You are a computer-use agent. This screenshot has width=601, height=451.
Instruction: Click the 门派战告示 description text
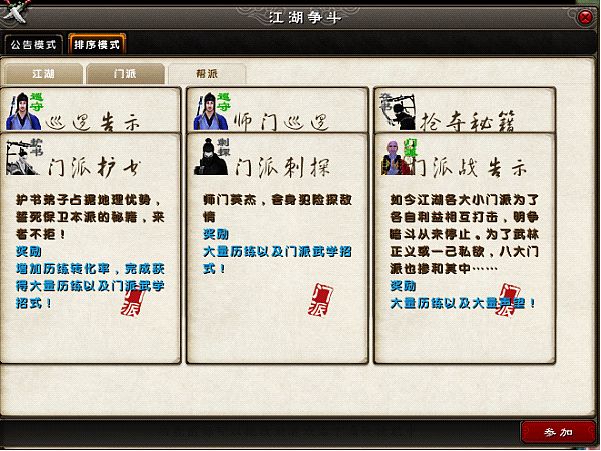pyautogui.click(x=465, y=234)
